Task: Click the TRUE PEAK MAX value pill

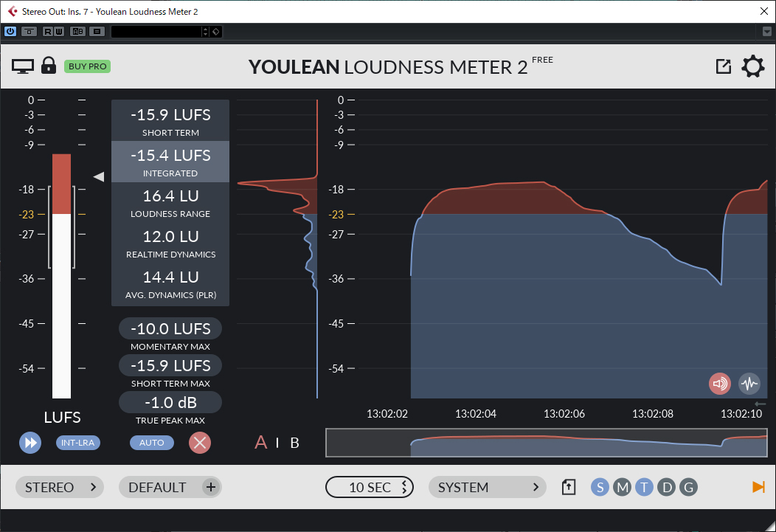Action: (x=170, y=402)
